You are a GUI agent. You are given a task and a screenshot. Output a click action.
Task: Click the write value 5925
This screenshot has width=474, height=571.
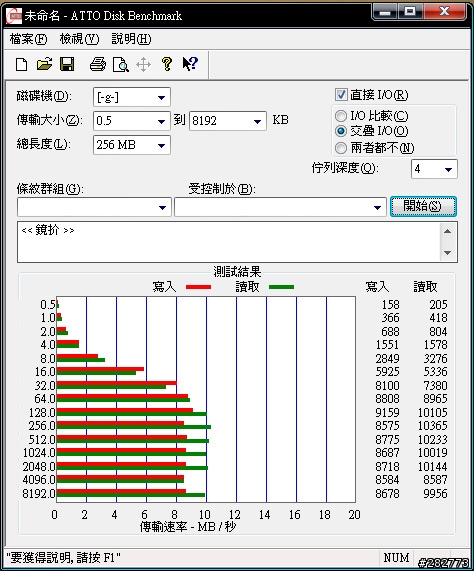[387, 372]
